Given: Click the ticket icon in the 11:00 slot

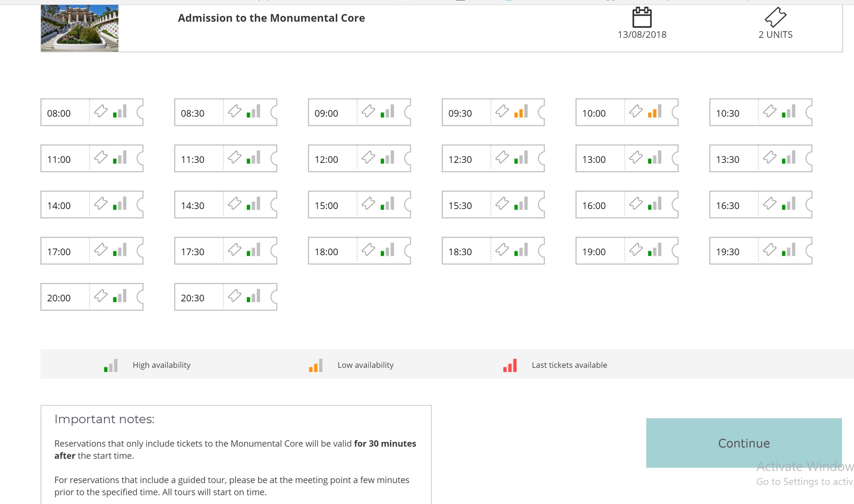Looking at the screenshot, I should [101, 157].
